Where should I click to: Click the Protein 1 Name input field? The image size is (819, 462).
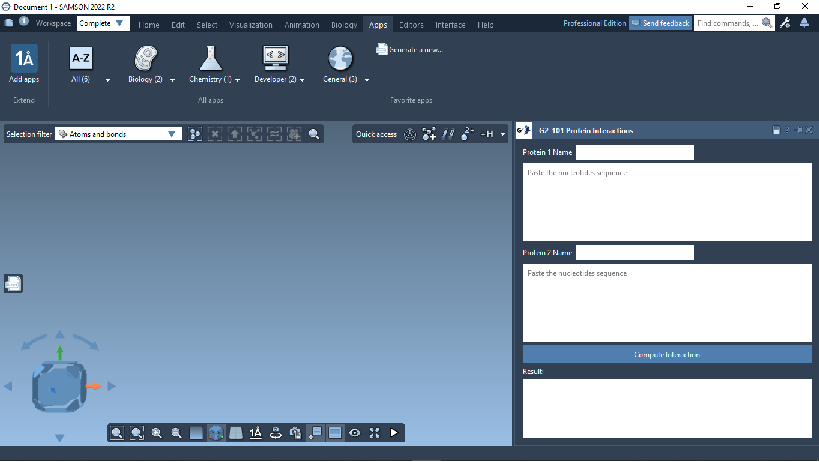coord(634,152)
